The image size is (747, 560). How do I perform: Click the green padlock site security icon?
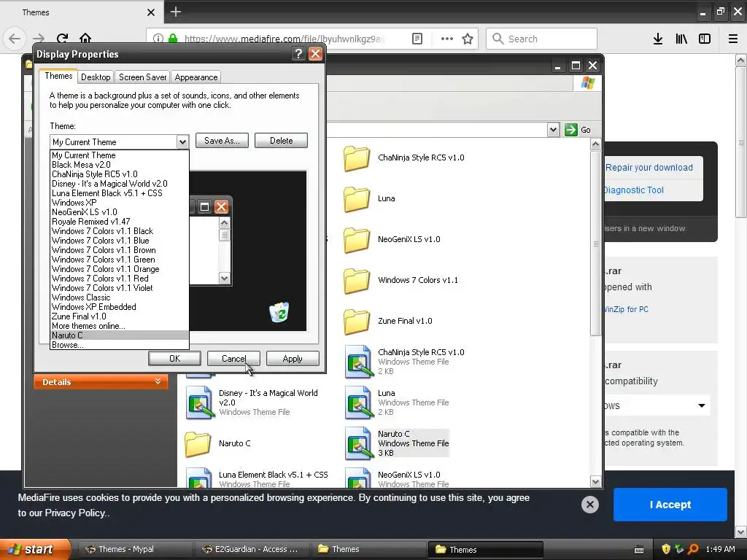173,39
